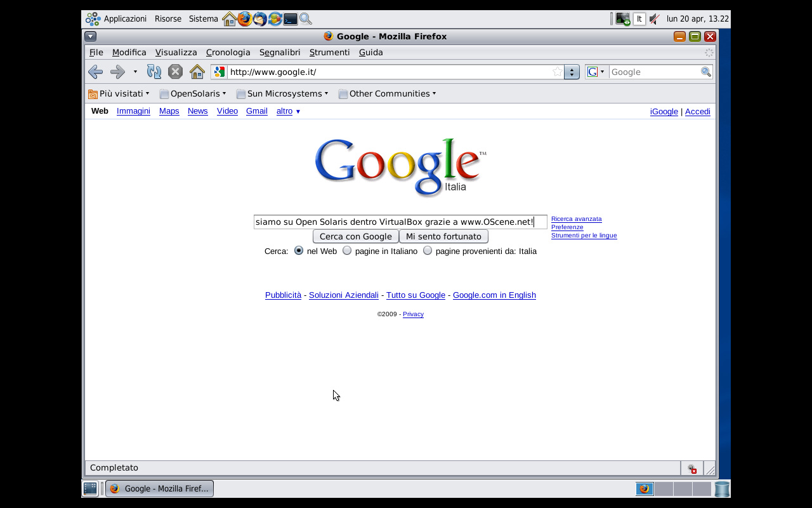Click the network monitor tray icon
The height and width of the screenshot is (508, 812).
click(x=623, y=19)
